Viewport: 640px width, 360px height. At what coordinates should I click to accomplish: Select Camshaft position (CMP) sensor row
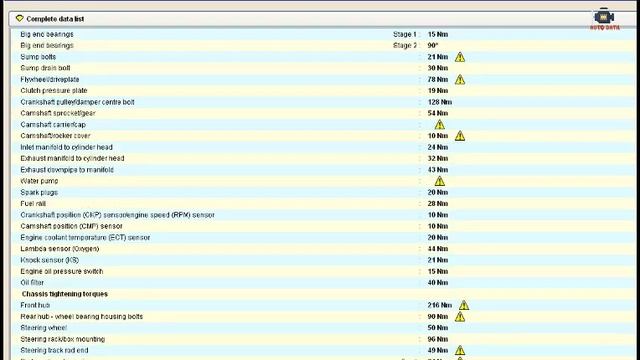[323, 226]
